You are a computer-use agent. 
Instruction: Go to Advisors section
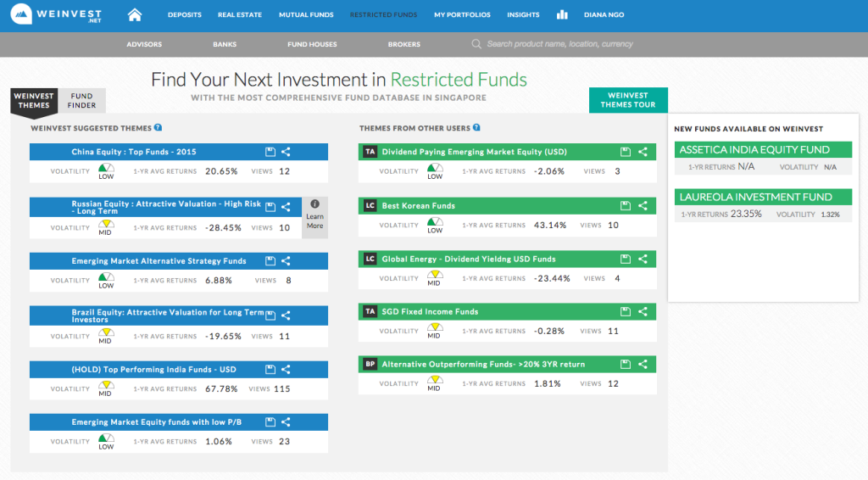pos(144,44)
